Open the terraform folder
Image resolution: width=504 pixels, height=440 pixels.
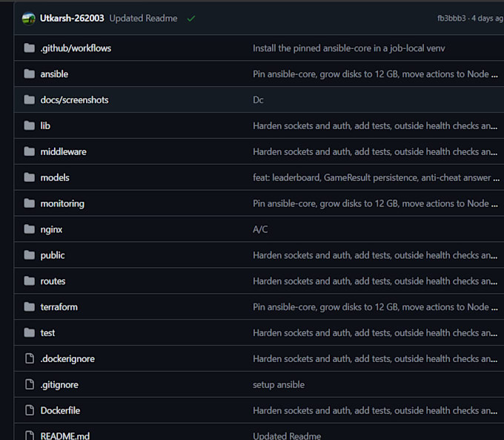pos(59,307)
